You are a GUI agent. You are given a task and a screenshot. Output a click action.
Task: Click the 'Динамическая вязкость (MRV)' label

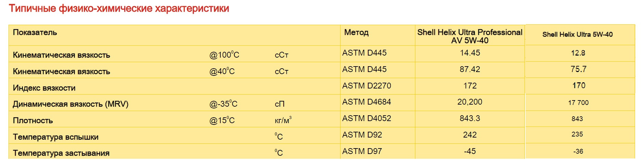(70, 104)
